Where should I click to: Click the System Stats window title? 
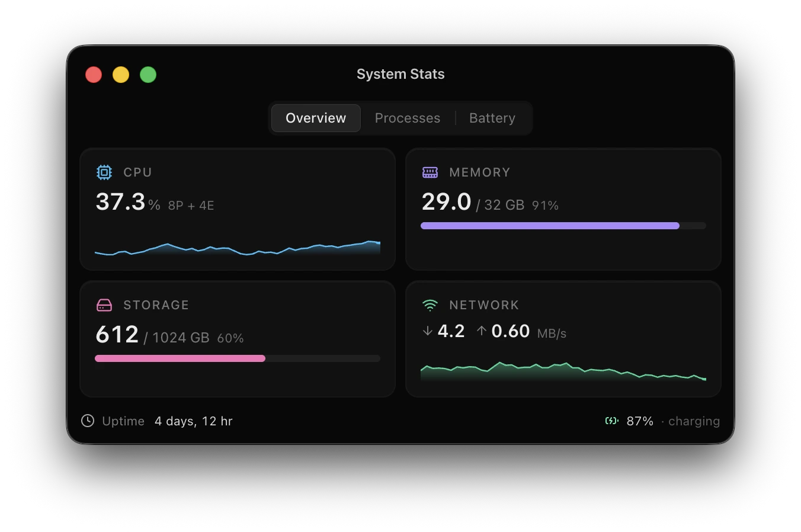[x=400, y=74]
